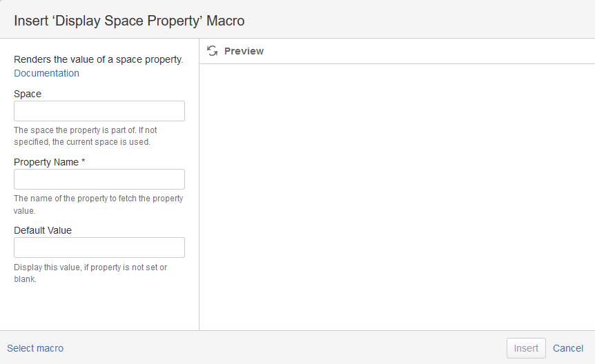Click the dialog title 'Display Space Property'
Image resolution: width=595 pixels, height=364 pixels.
click(129, 21)
